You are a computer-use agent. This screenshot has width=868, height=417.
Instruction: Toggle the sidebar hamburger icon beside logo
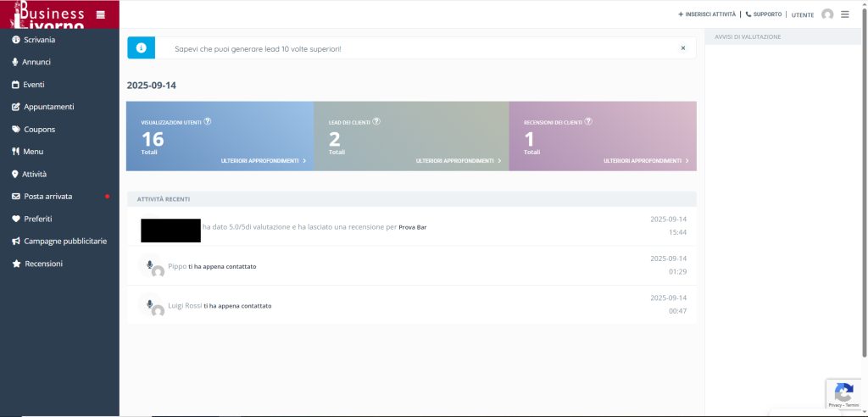tap(101, 14)
